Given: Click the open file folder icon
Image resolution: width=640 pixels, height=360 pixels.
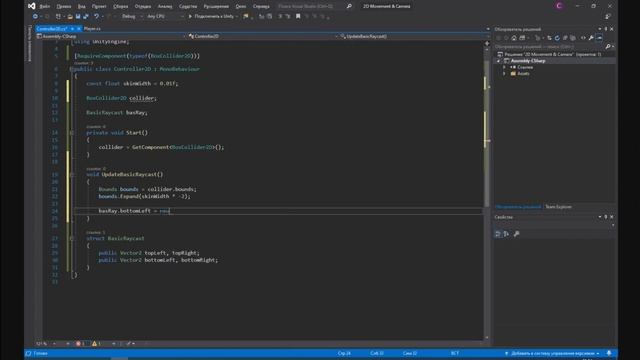Looking at the screenshot, I should (x=70, y=17).
